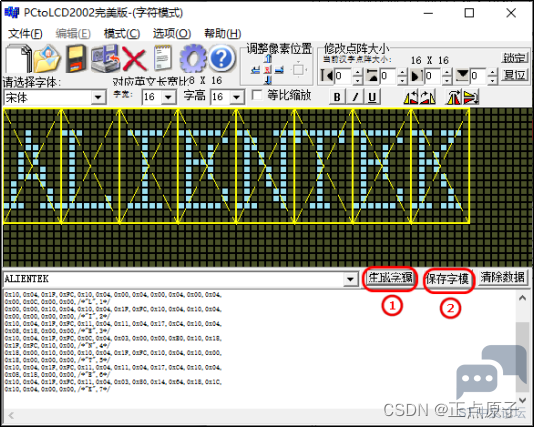Decrease the top margin spinner value

(402, 80)
